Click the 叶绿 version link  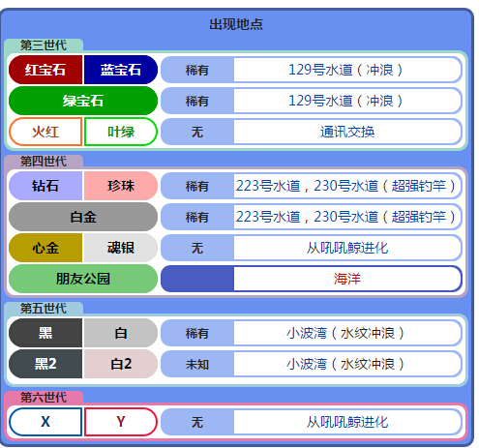click(121, 132)
